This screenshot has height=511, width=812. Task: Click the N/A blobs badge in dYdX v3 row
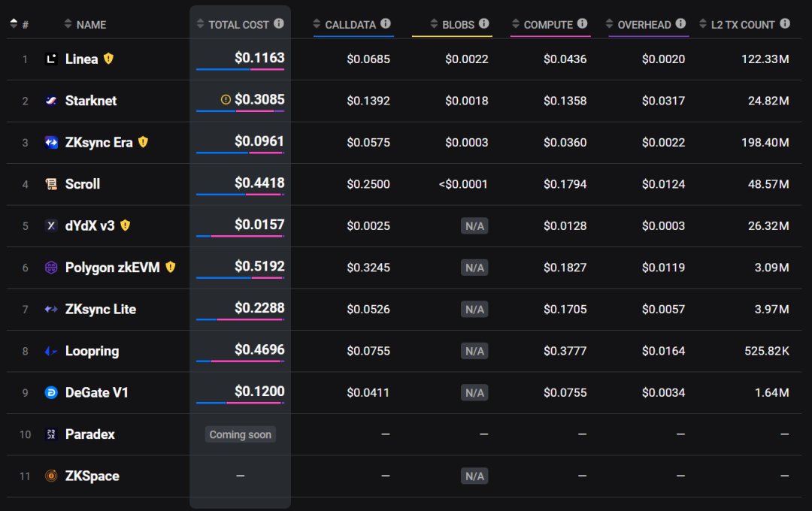(474, 225)
